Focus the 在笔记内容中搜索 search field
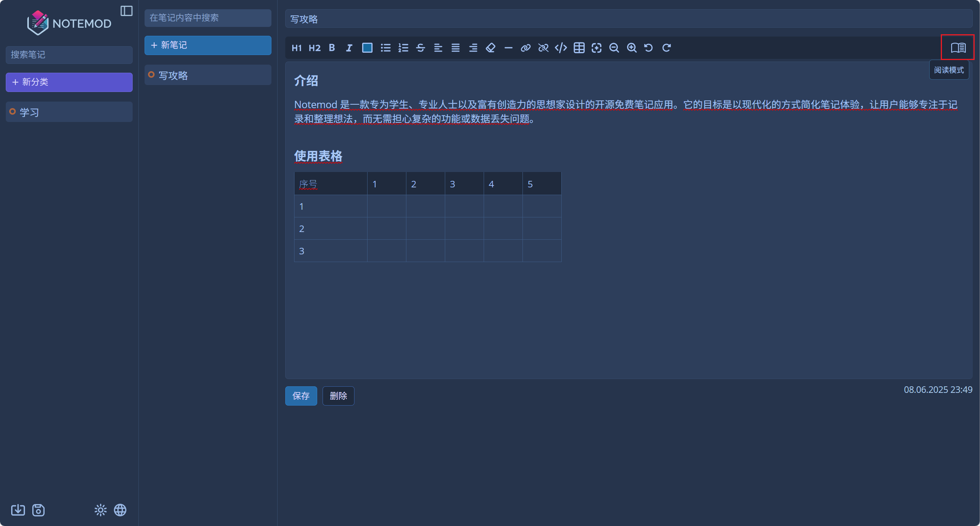980x526 pixels. point(208,18)
